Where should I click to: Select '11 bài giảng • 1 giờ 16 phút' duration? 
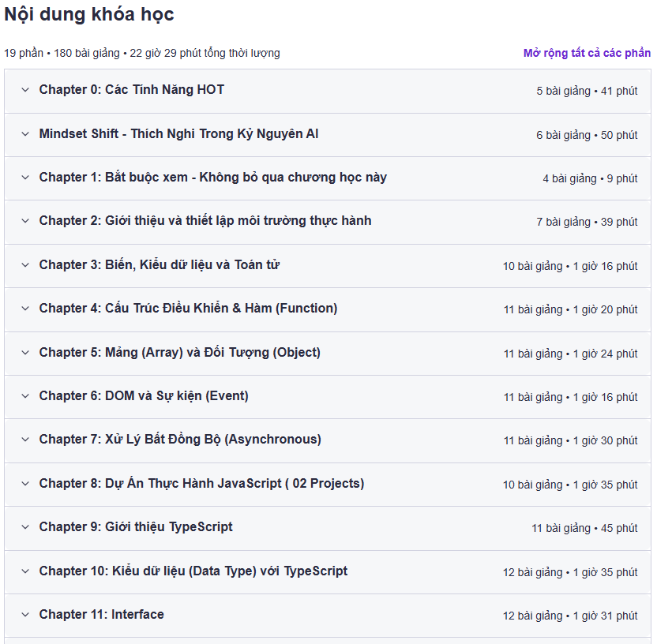pyautogui.click(x=571, y=397)
